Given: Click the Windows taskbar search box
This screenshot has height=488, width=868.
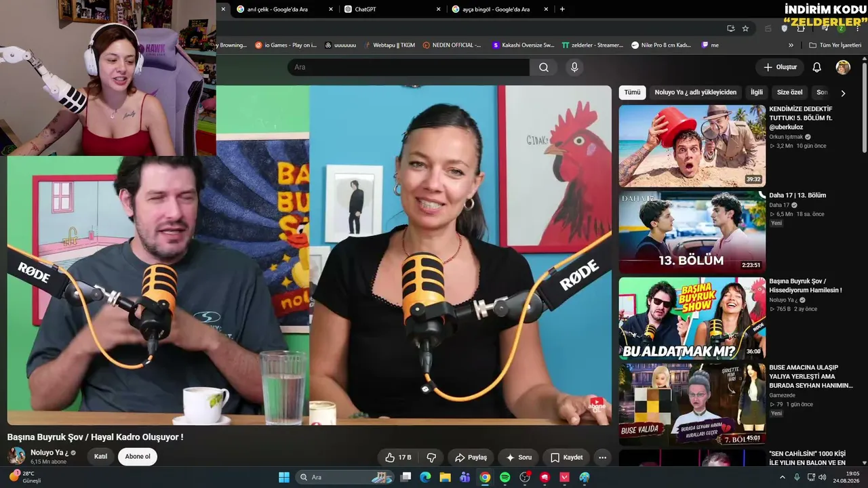Looking at the screenshot, I should [x=345, y=477].
